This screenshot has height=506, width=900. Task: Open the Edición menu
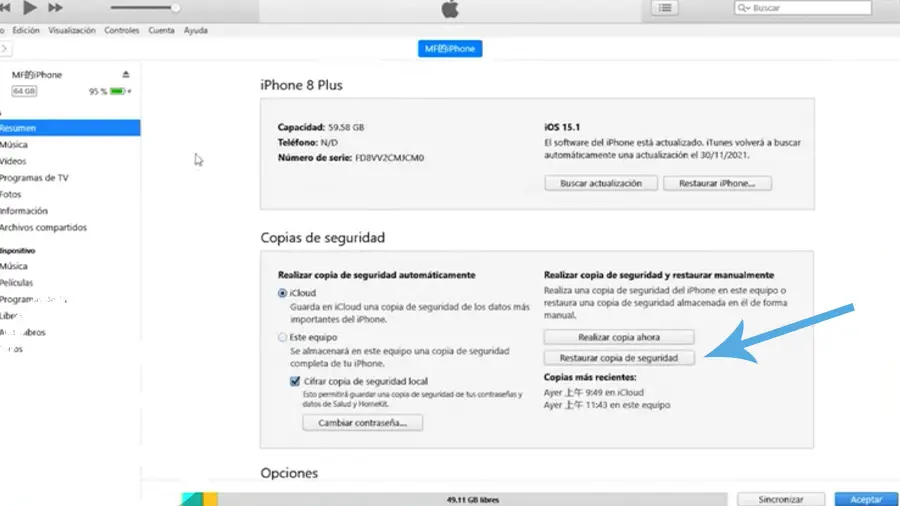[26, 30]
